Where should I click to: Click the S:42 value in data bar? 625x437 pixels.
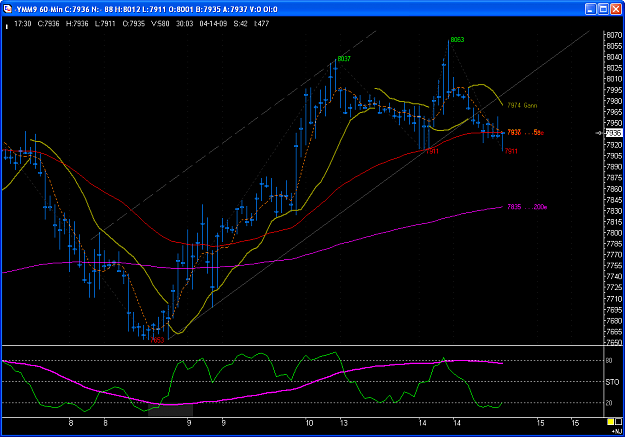click(240, 24)
